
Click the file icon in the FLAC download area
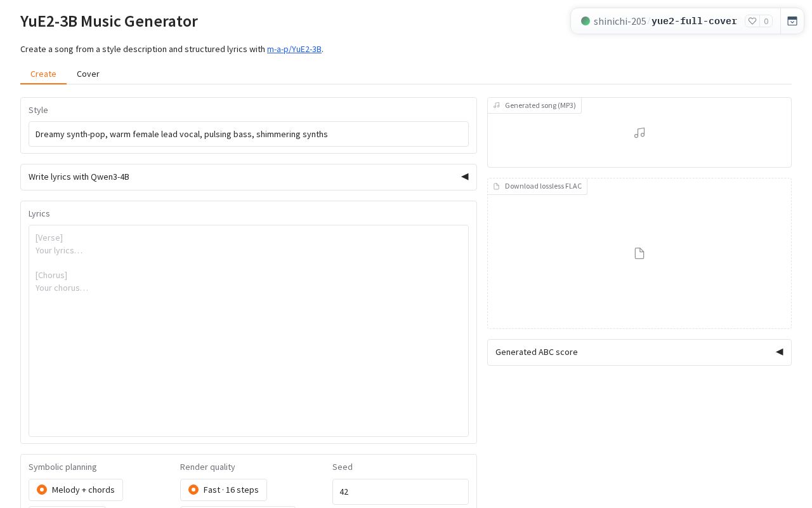(639, 253)
